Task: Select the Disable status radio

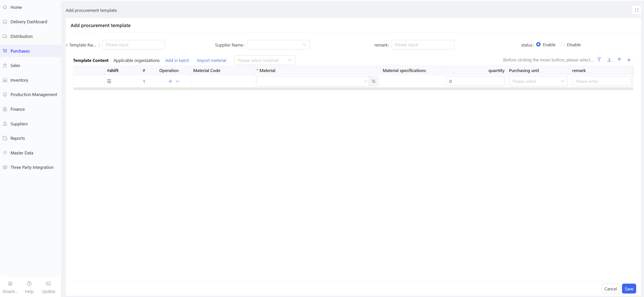Action: 562,44
